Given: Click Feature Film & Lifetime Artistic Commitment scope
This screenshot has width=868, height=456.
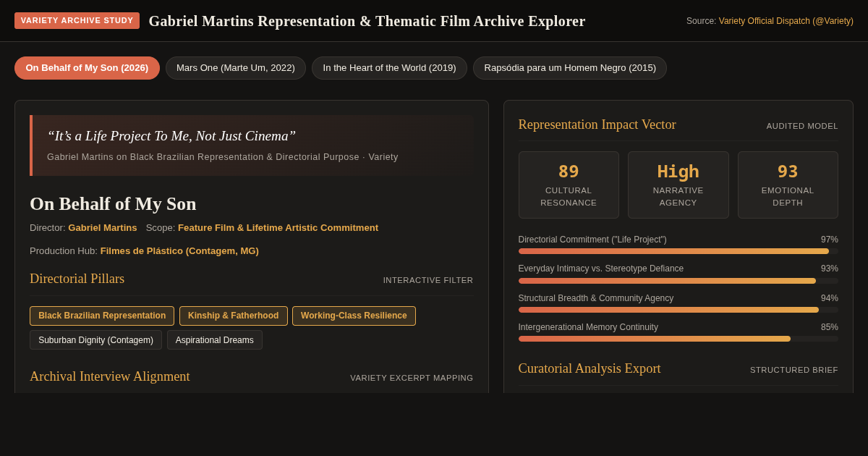Looking at the screenshot, I should [x=278, y=227].
